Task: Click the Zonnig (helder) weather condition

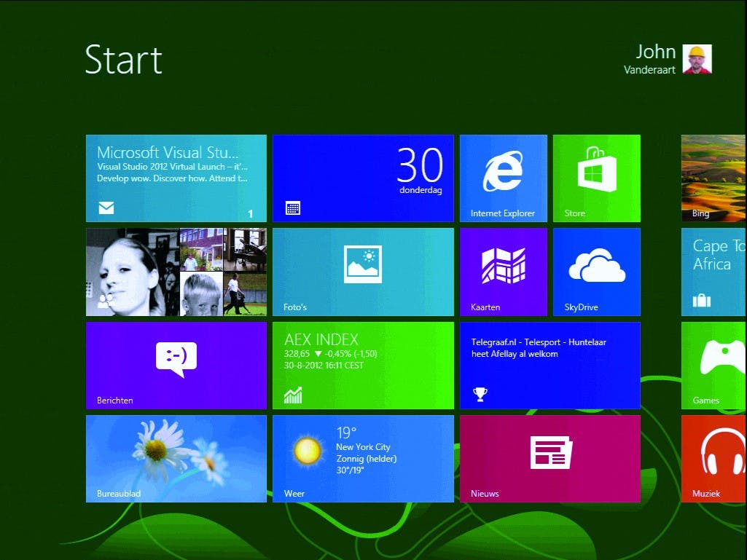Action: [367, 459]
